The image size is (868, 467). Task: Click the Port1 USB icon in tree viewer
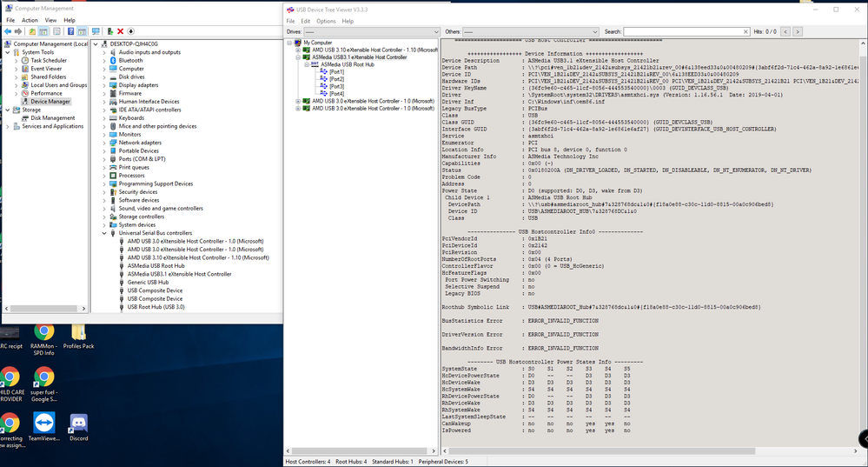(324, 72)
